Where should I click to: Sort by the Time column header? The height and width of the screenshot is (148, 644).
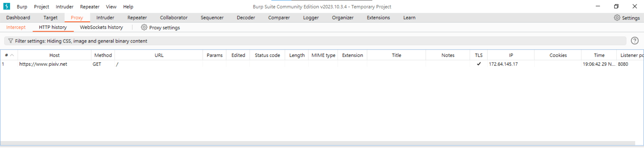point(599,55)
